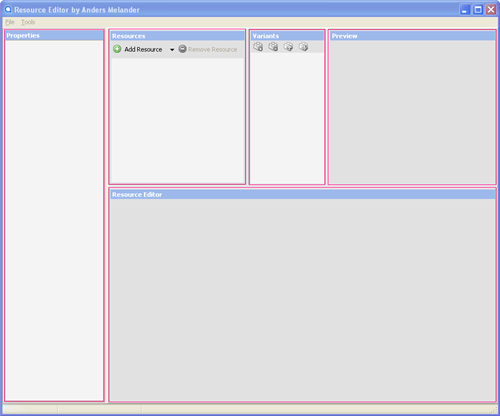This screenshot has height=416, width=500.
Task: Click the third icon in Variants toolbar
Action: (x=288, y=47)
